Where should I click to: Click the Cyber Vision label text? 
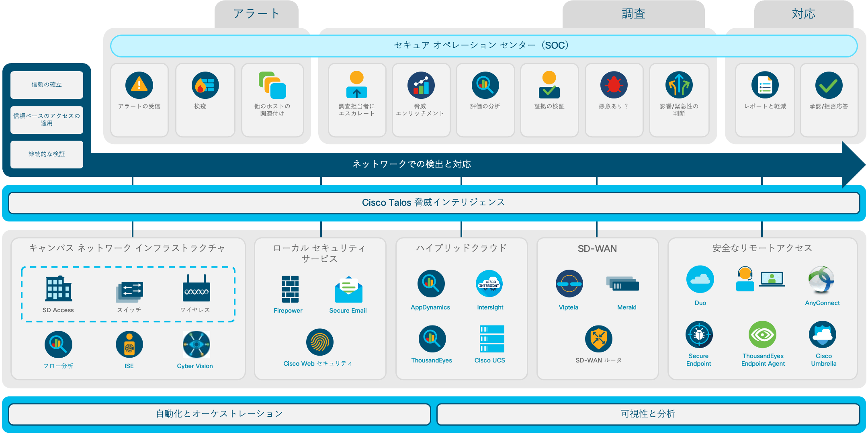(x=195, y=366)
